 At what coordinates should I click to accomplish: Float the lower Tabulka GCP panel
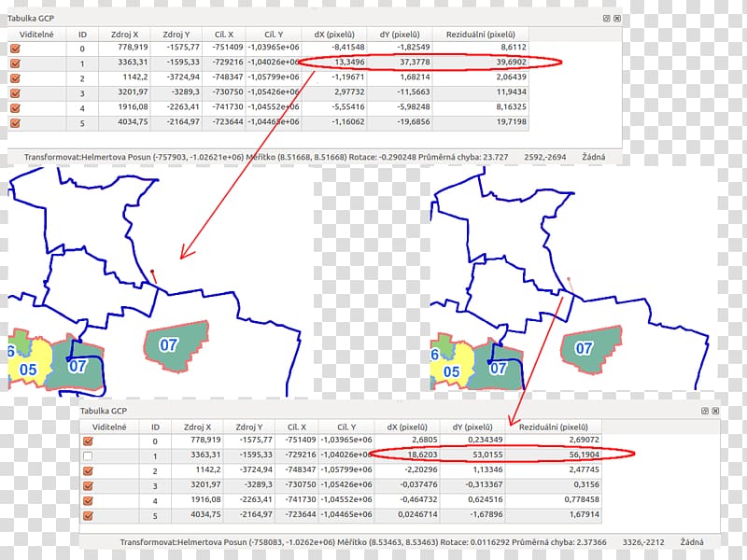click(x=703, y=411)
